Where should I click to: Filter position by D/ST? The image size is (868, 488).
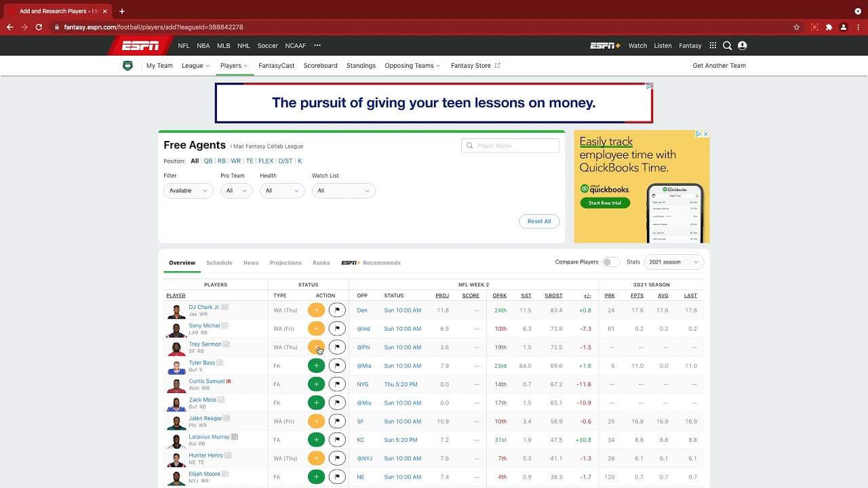285,161
